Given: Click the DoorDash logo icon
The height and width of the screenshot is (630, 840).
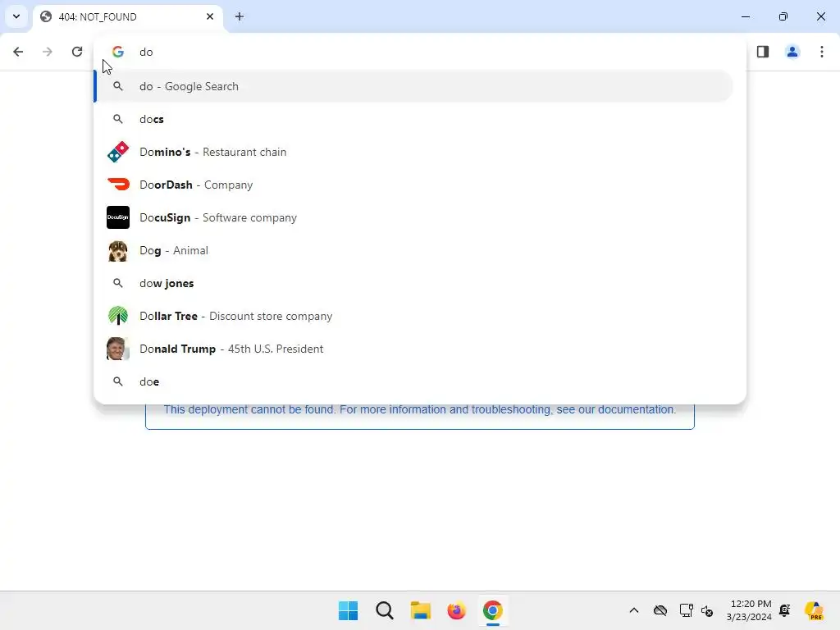Looking at the screenshot, I should (x=118, y=185).
